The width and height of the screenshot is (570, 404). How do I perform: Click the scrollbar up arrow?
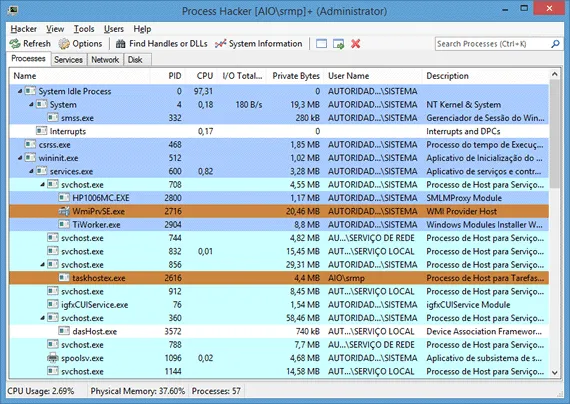[x=554, y=74]
